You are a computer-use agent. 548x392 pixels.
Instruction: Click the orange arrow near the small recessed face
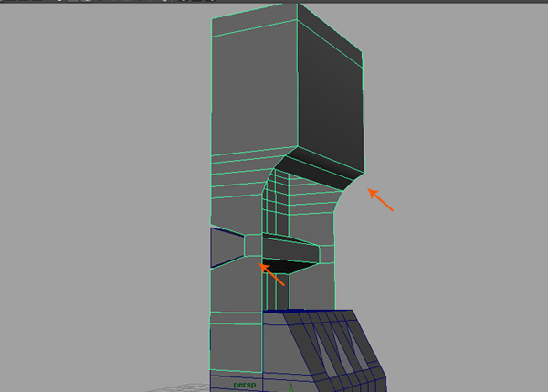point(272,273)
